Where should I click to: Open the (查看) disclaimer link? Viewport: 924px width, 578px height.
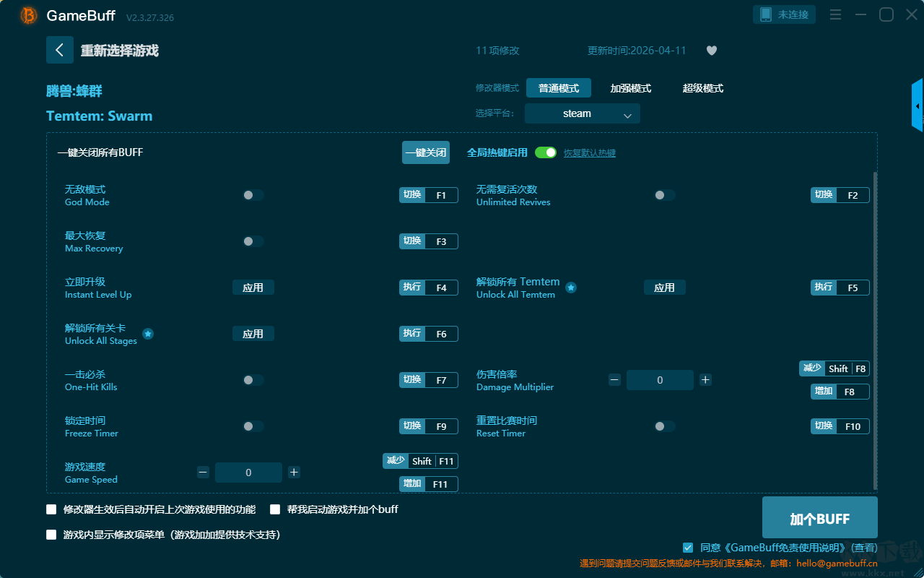coord(864,548)
